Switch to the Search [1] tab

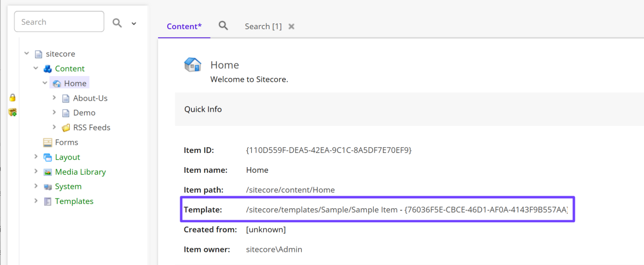[x=263, y=26]
